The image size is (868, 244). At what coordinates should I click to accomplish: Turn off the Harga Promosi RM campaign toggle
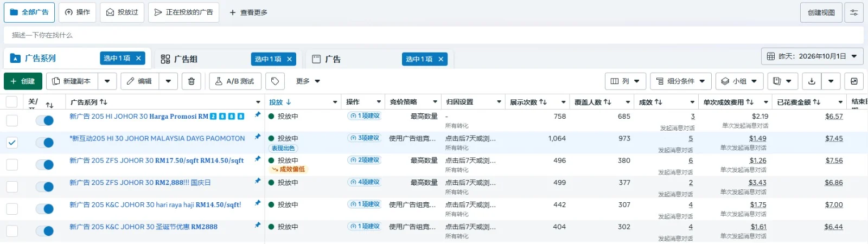pos(45,120)
